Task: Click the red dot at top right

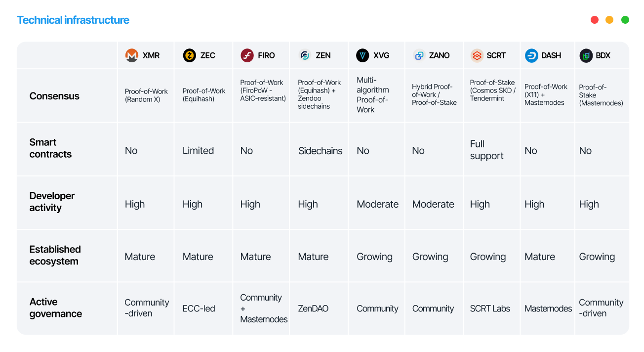Action: (595, 20)
